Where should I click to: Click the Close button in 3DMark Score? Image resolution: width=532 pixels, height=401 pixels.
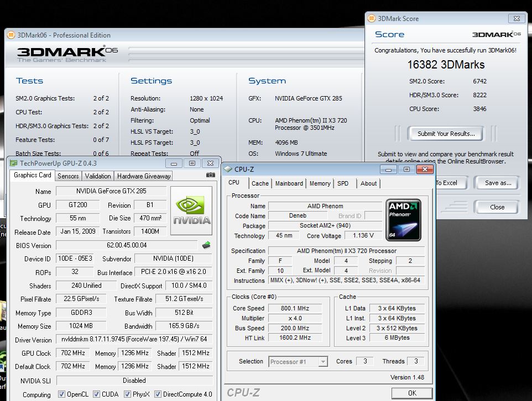pos(497,207)
